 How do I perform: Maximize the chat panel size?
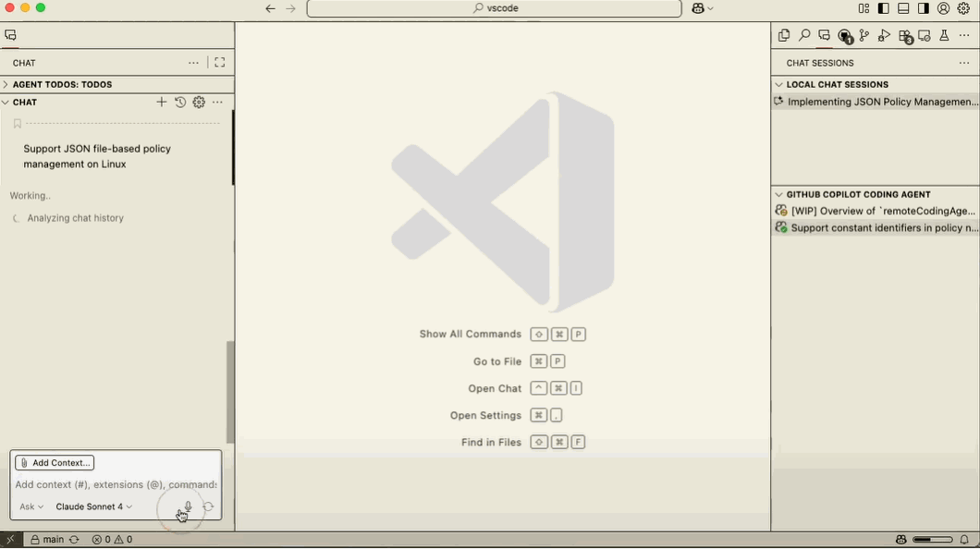(219, 63)
